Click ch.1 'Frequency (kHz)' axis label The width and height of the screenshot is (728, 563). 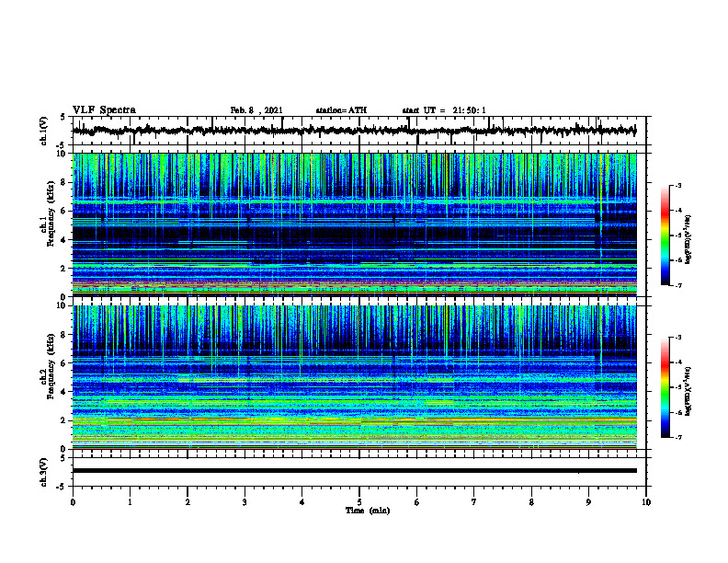pyautogui.click(x=51, y=213)
